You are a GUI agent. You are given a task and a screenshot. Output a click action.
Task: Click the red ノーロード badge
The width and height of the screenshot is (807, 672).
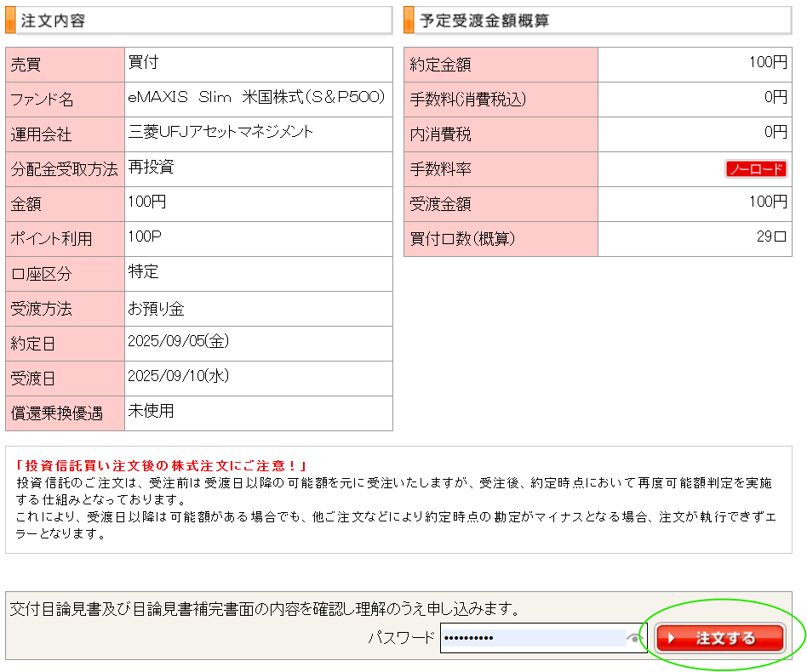coord(756,168)
